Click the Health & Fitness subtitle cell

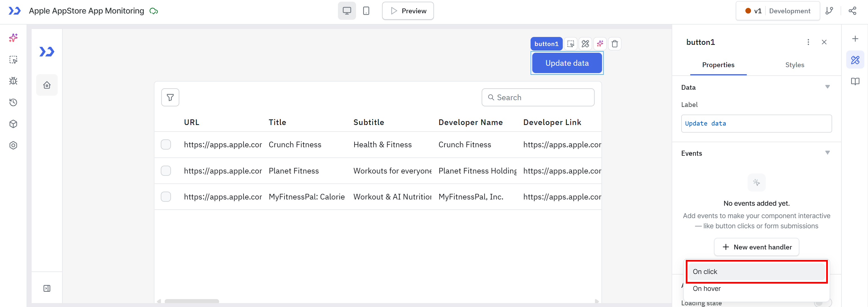click(x=383, y=144)
